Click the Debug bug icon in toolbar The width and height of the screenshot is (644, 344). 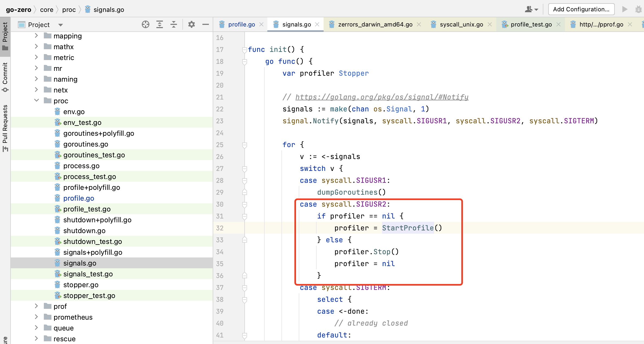639,9
